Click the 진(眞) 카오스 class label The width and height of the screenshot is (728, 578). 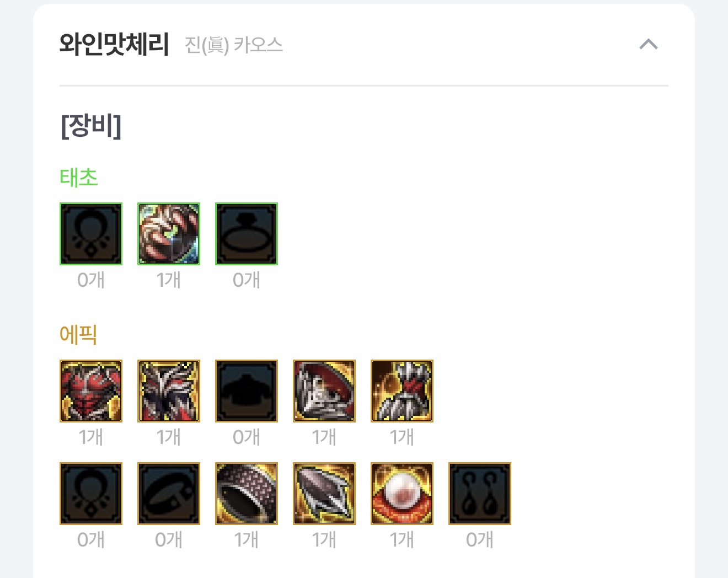tap(234, 45)
